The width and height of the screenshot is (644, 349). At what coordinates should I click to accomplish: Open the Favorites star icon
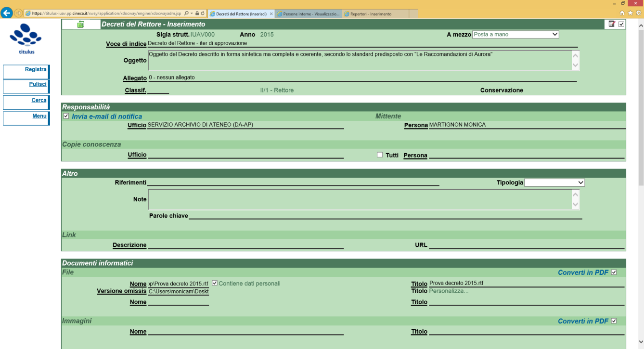click(x=630, y=13)
